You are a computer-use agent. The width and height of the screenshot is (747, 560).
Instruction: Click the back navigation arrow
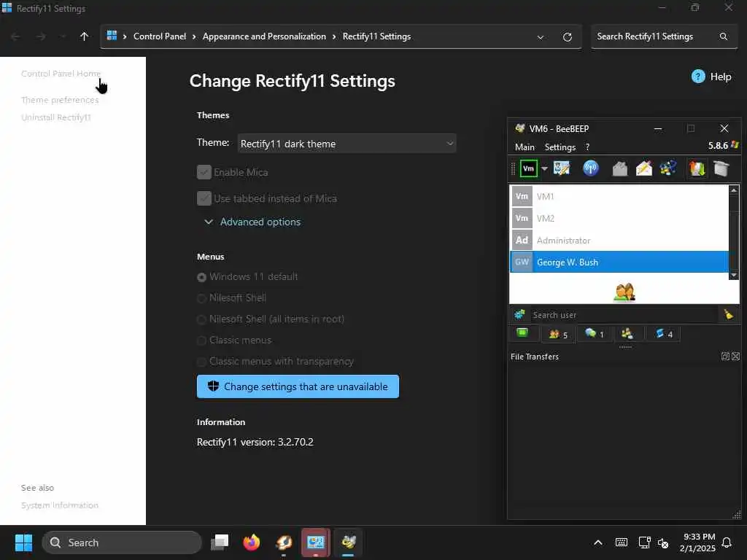15,36
